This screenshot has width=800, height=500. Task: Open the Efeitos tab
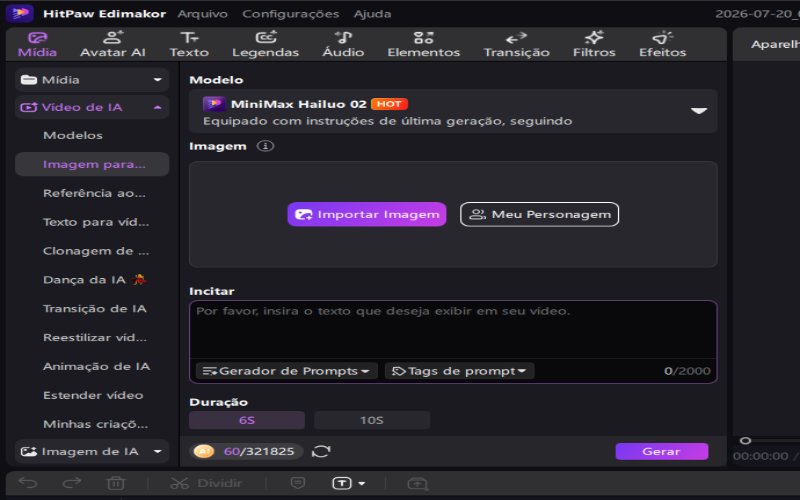click(662, 44)
